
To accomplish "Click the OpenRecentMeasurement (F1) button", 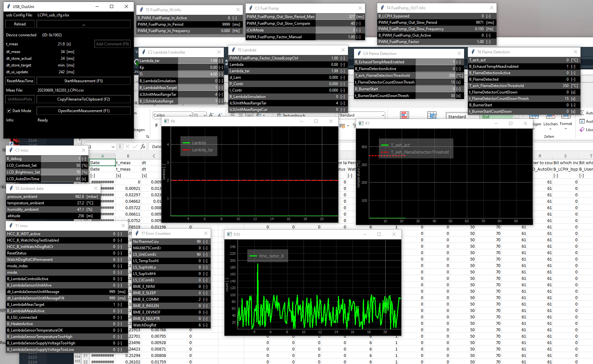I will pos(83,111).
